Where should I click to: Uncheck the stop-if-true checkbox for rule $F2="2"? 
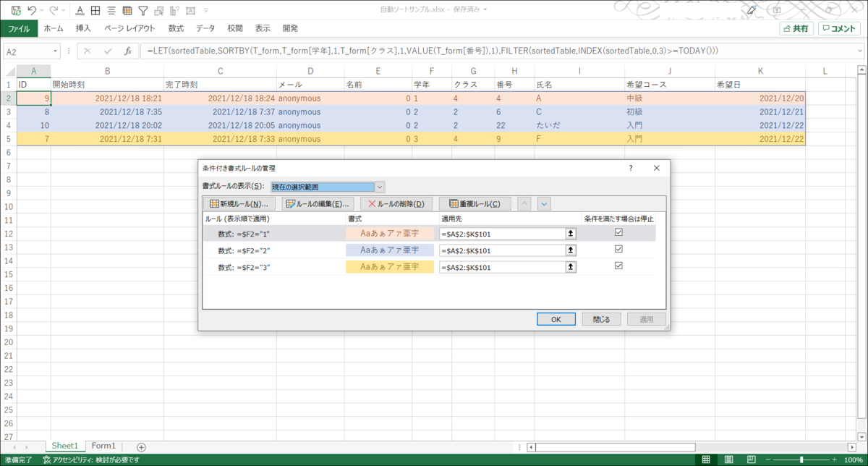pyautogui.click(x=619, y=249)
